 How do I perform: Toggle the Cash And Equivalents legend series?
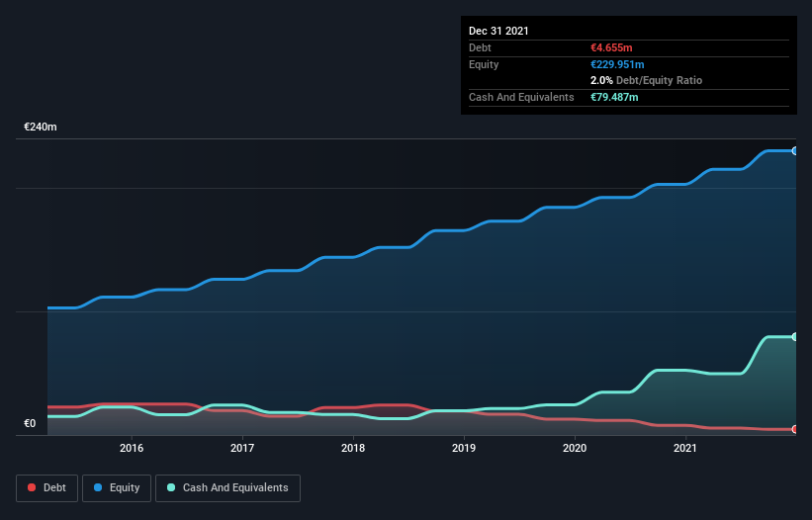click(227, 488)
